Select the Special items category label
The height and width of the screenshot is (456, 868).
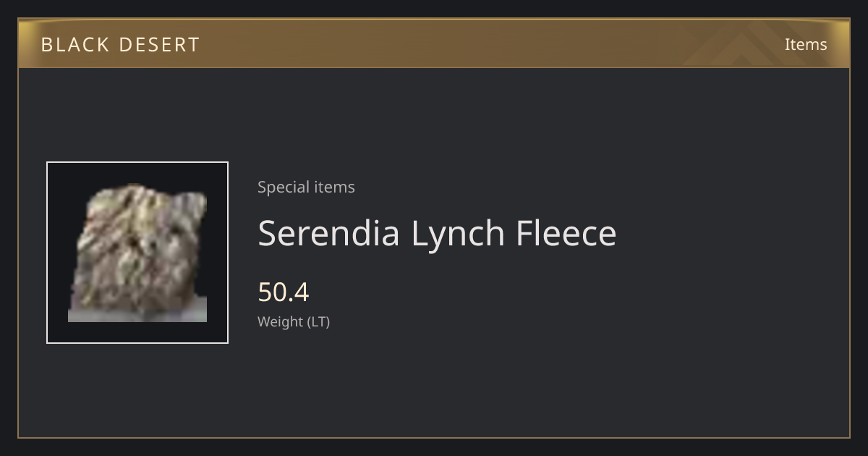pos(306,187)
